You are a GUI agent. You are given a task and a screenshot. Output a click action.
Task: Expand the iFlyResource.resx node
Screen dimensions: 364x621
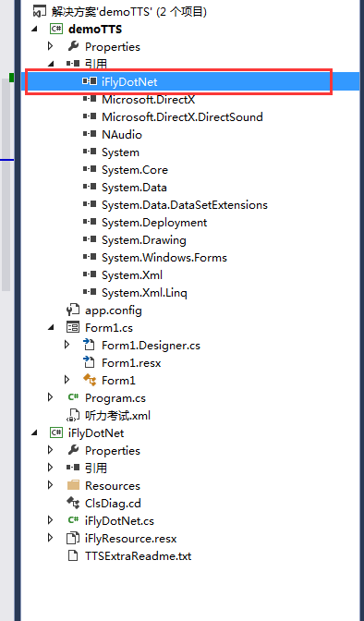click(x=50, y=538)
